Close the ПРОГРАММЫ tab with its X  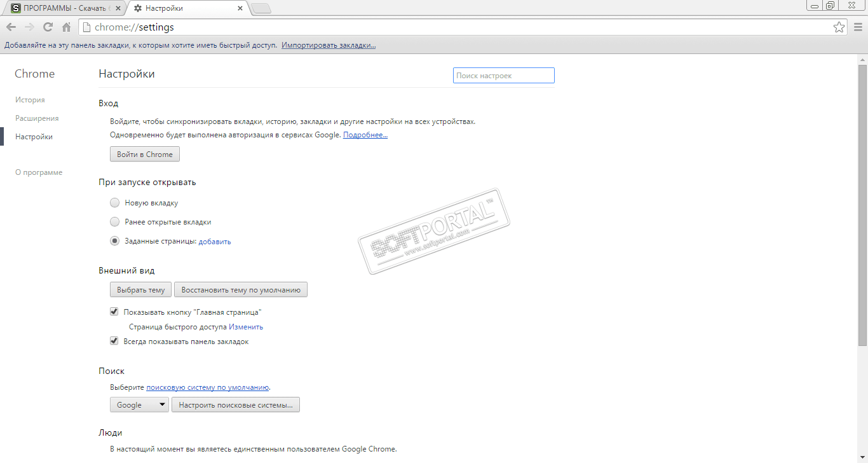118,8
